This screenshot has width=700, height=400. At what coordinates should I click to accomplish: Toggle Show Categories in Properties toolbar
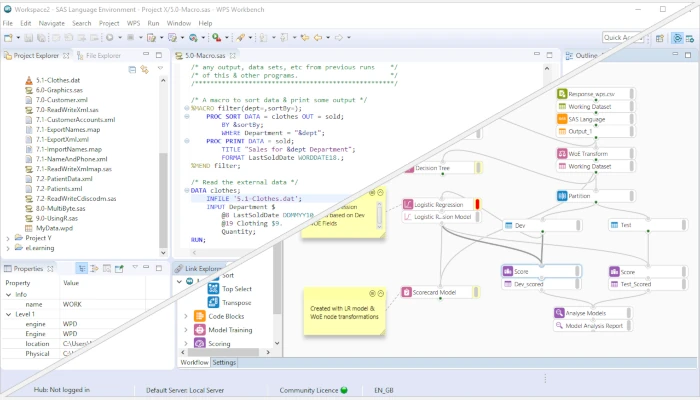[82, 268]
